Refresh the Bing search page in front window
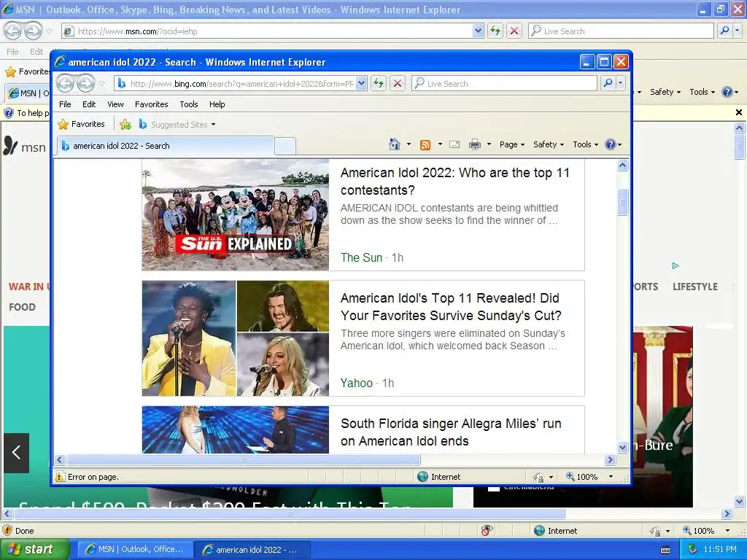 (x=379, y=83)
